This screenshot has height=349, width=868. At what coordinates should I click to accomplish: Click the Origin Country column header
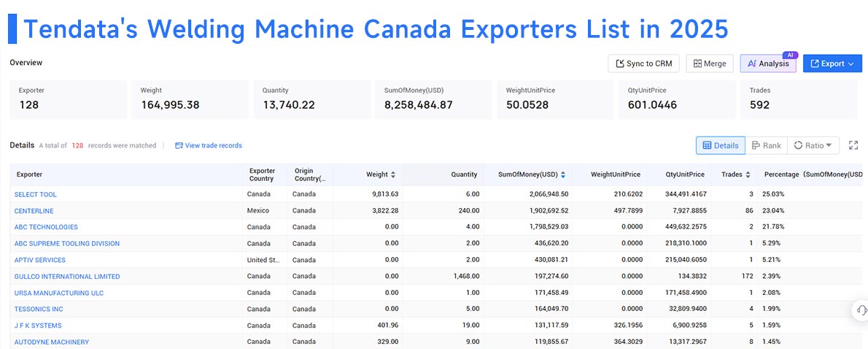point(310,174)
